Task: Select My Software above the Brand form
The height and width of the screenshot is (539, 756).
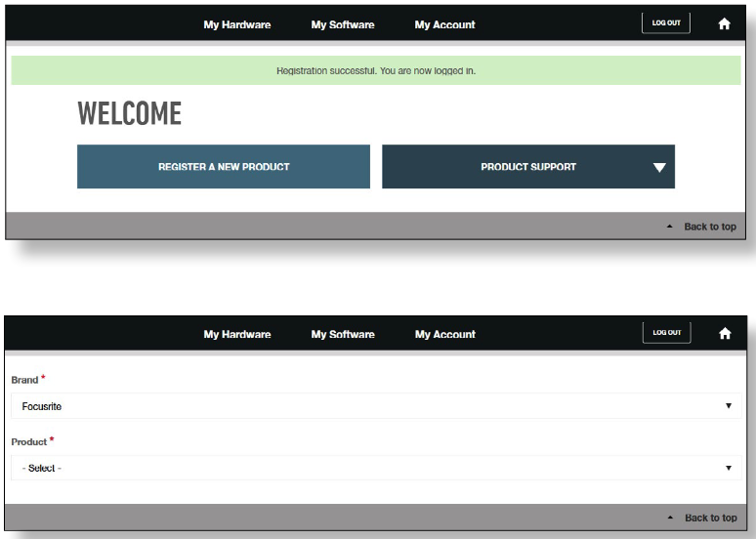Action: coord(342,334)
